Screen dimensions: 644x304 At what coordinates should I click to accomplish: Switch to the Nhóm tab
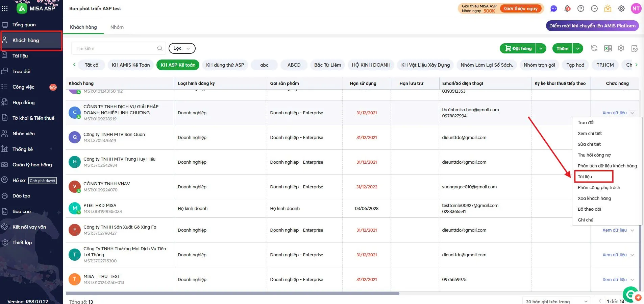tap(117, 27)
